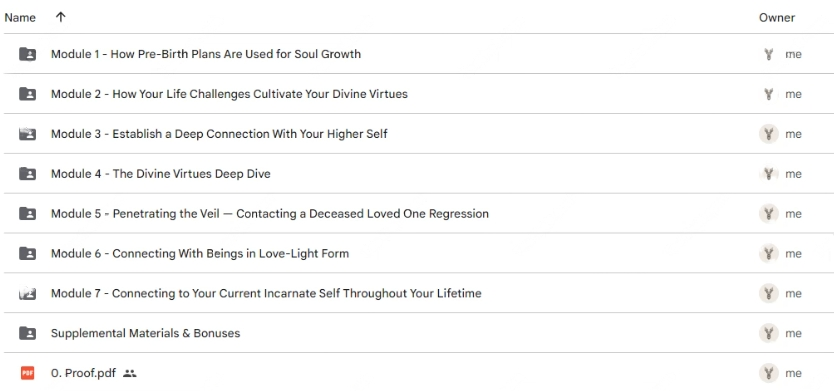Click the Module 3 shared folder icon
Viewport: 834px width, 391px height.
coord(27,134)
